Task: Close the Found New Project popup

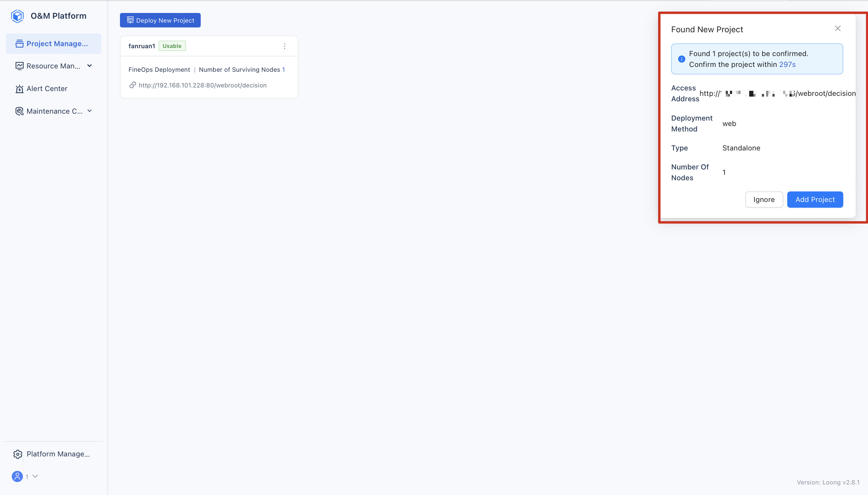Action: (838, 29)
